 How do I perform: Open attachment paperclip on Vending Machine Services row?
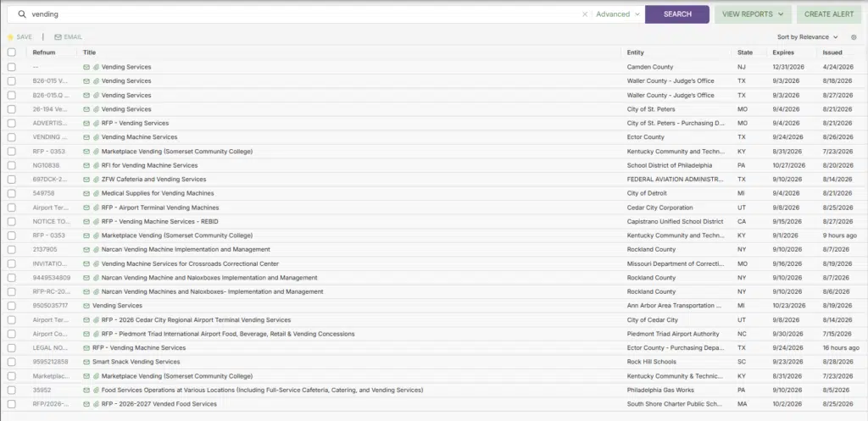coord(96,137)
